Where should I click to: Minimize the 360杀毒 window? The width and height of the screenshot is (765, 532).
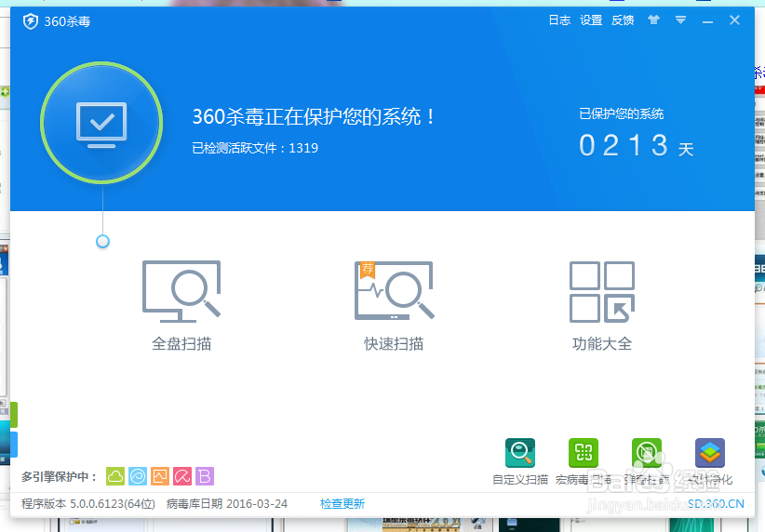click(x=707, y=20)
